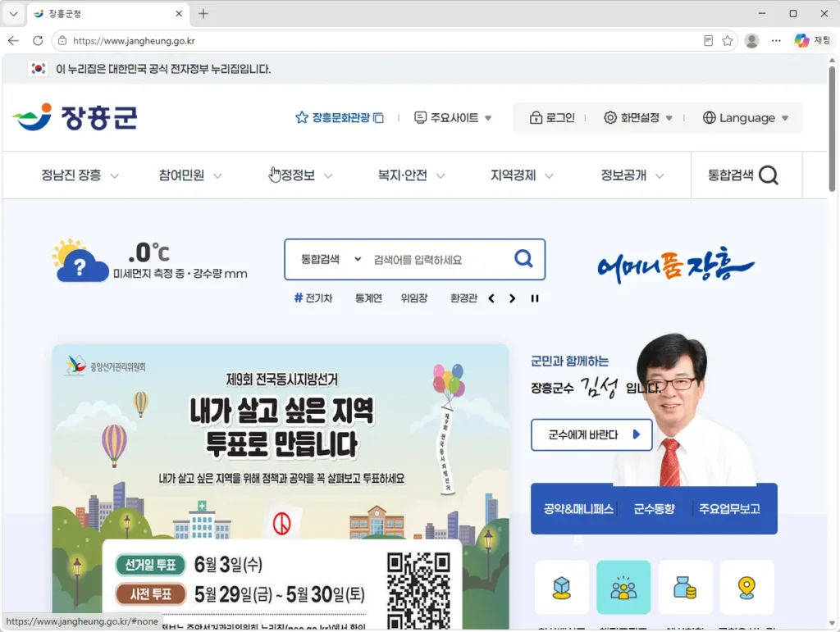
Task: Expand 화면설정 dropdown
Action: point(637,118)
